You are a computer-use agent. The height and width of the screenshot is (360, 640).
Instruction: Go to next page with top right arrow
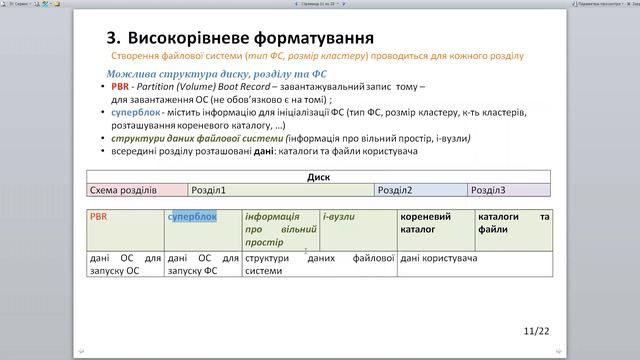pyautogui.click(x=344, y=4)
